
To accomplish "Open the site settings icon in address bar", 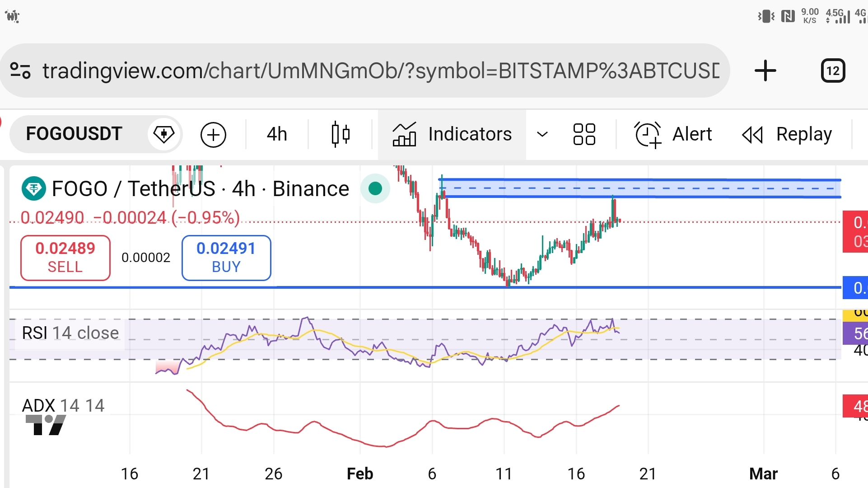I will pos(20,71).
